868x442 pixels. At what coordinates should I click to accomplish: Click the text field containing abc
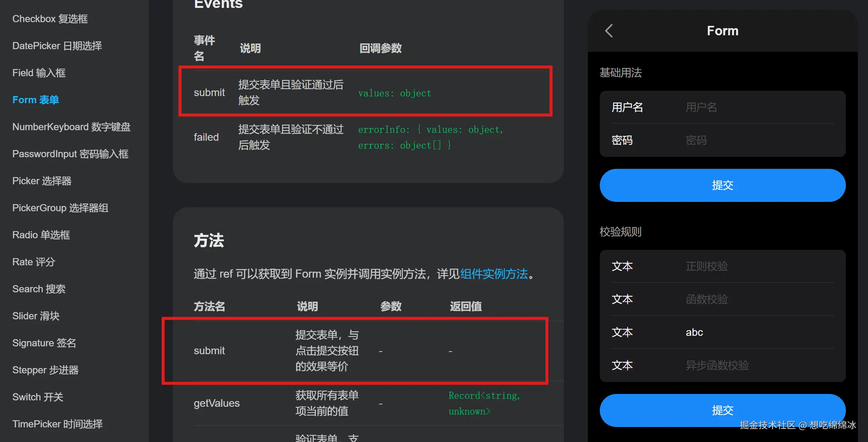(750, 332)
